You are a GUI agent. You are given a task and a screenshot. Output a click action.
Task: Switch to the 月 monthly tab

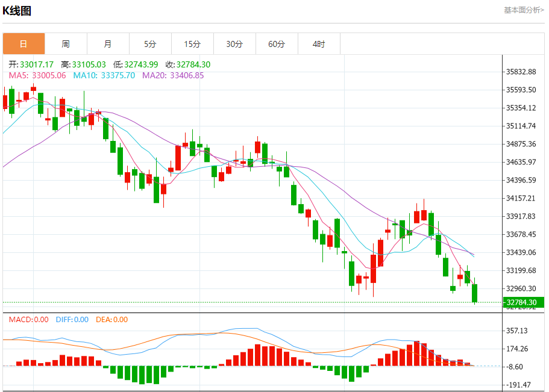(x=108, y=44)
